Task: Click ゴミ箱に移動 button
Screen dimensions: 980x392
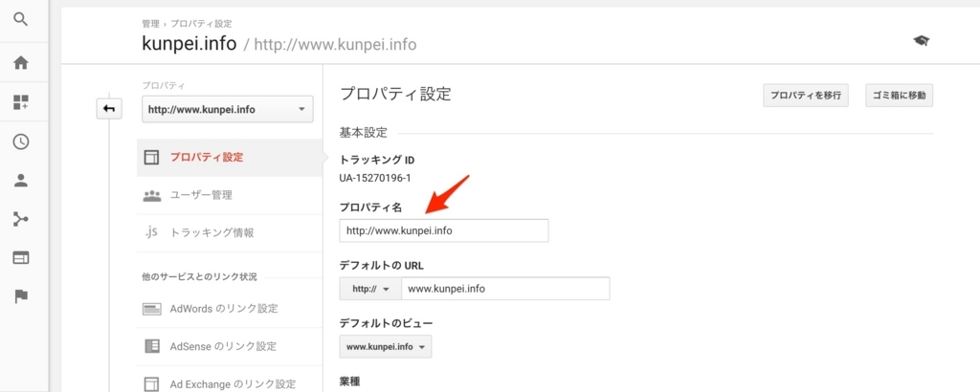Action: click(900, 96)
